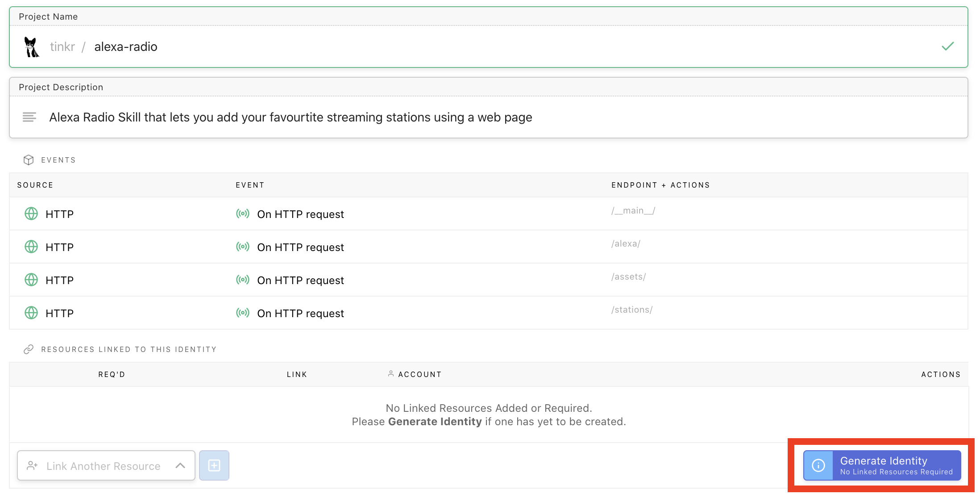This screenshot has height=494, width=980.
Task: Click the plus add resource button
Action: click(214, 465)
